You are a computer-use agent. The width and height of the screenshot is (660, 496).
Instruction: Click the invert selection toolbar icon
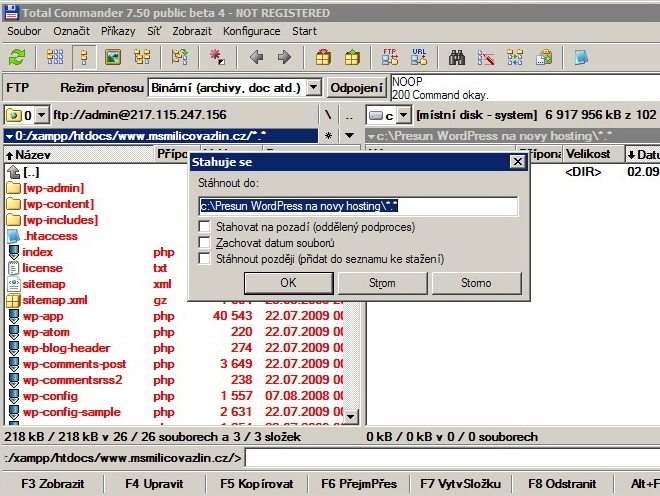(x=180, y=57)
